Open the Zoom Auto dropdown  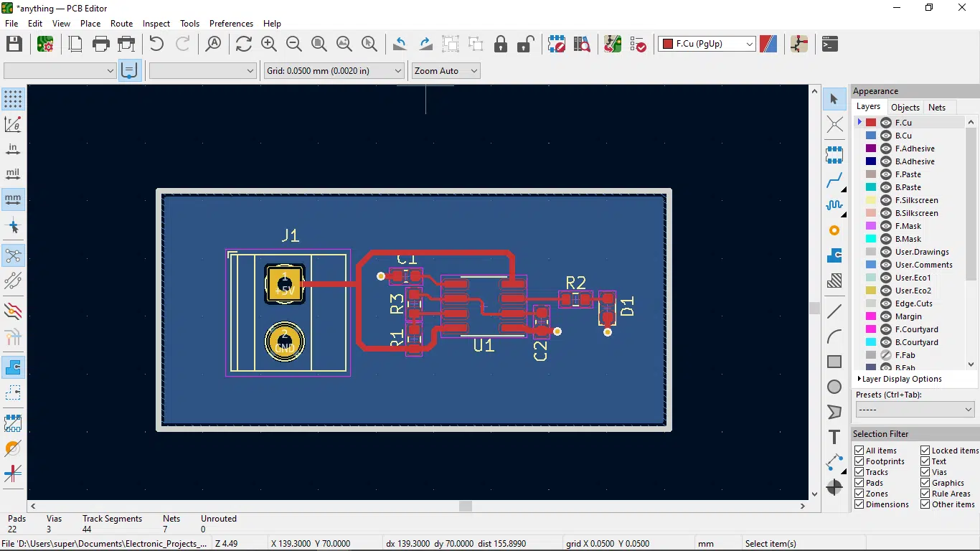point(446,71)
